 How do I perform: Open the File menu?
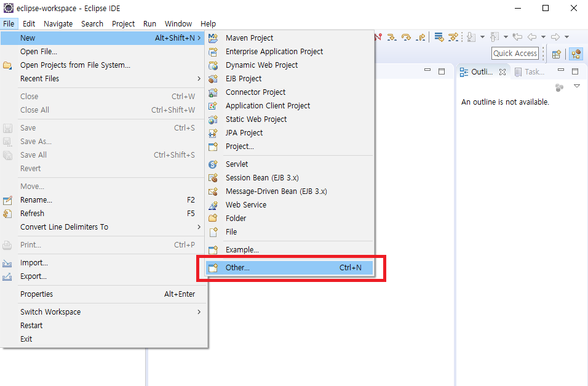point(9,23)
